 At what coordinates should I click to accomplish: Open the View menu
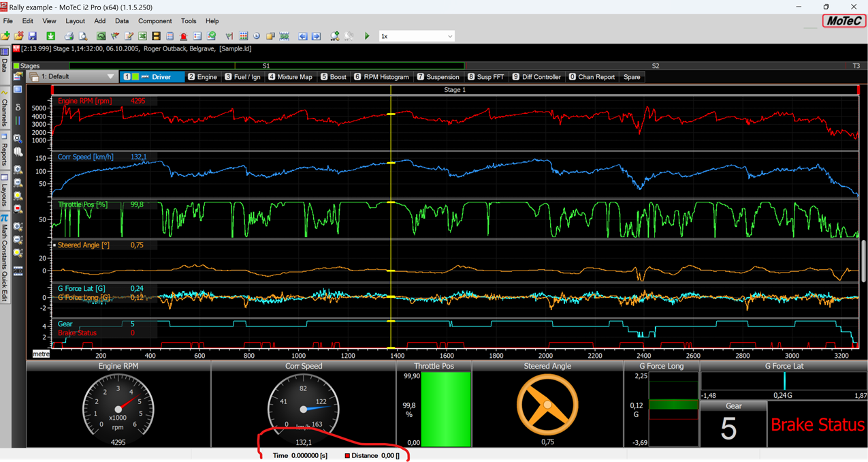click(50, 21)
